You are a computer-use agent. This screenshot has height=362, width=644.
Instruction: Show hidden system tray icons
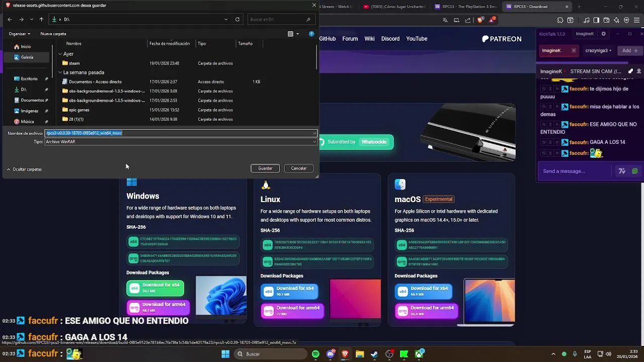553,354
